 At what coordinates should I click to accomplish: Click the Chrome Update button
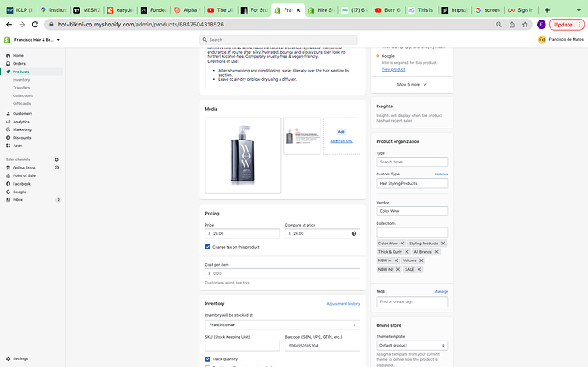coord(567,25)
